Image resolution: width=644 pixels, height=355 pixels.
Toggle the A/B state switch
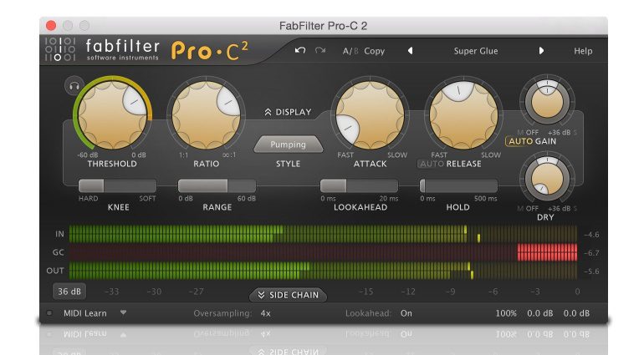350,51
